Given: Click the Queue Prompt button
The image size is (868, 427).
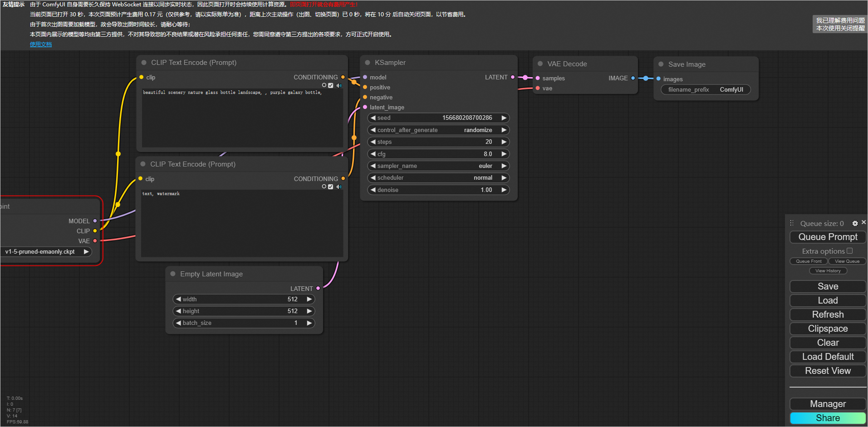Looking at the screenshot, I should tap(828, 237).
